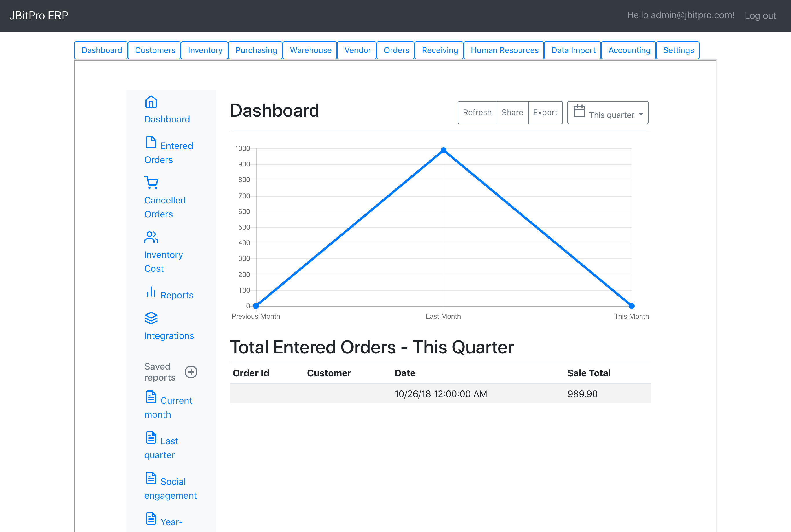
Task: Click the This Month data point on chart
Action: click(631, 306)
